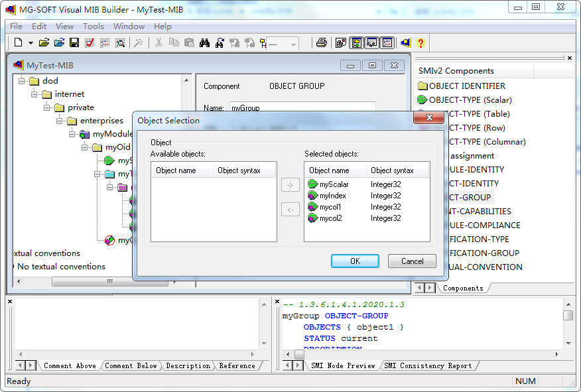
Task: Click the Save floppy disk icon
Action: pos(74,42)
